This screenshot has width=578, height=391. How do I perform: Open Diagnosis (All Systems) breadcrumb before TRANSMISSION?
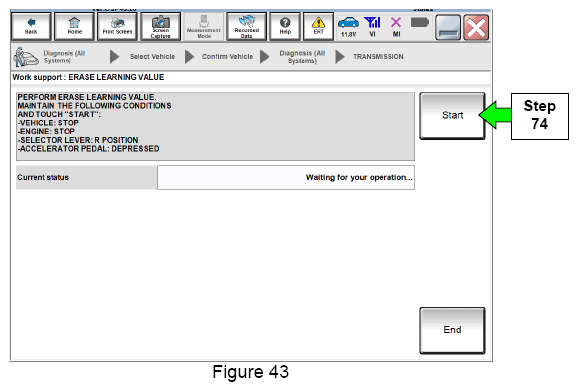[x=302, y=57]
